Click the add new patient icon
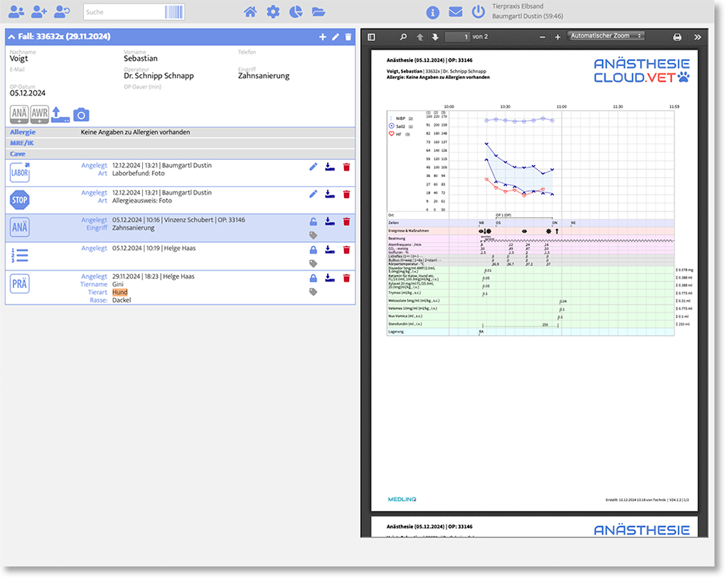The width and height of the screenshot is (728, 580). 39,11
